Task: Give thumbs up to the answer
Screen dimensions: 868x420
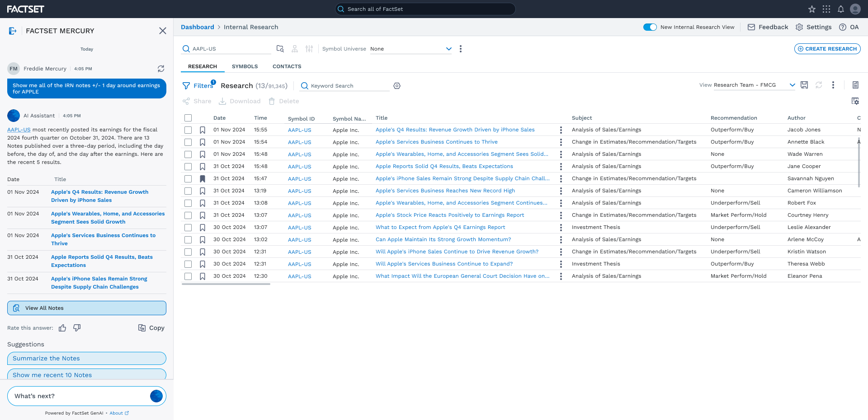Action: click(62, 328)
